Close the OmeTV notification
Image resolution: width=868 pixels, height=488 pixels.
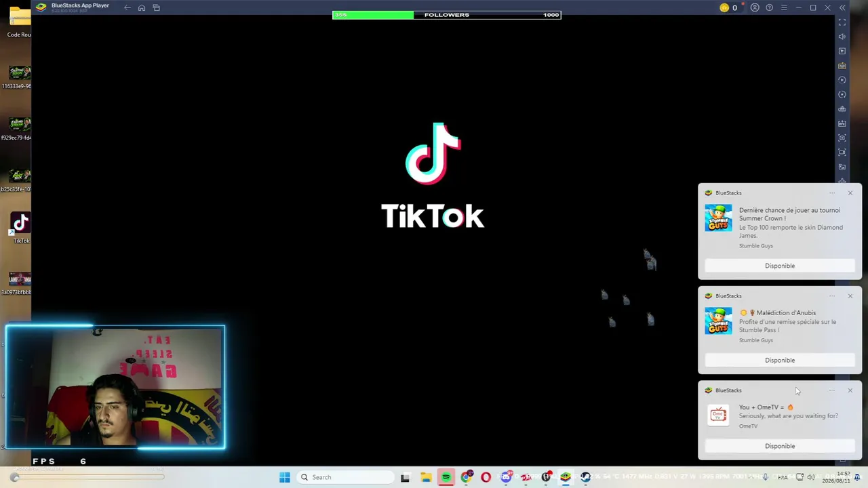(850, 390)
